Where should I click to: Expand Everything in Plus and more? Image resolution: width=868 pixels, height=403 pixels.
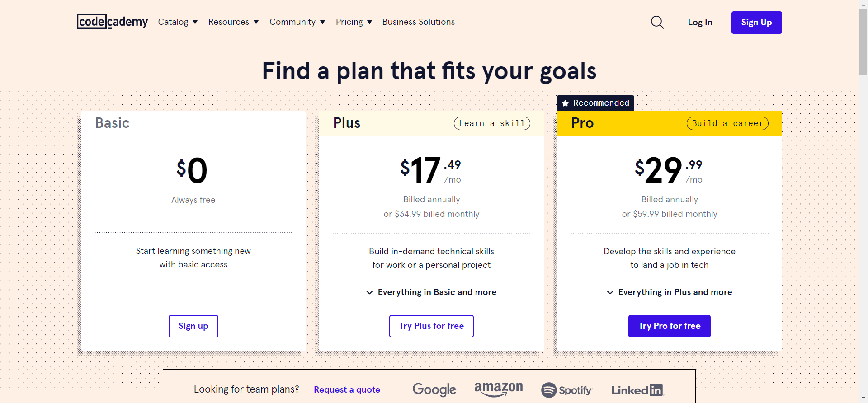(x=669, y=292)
